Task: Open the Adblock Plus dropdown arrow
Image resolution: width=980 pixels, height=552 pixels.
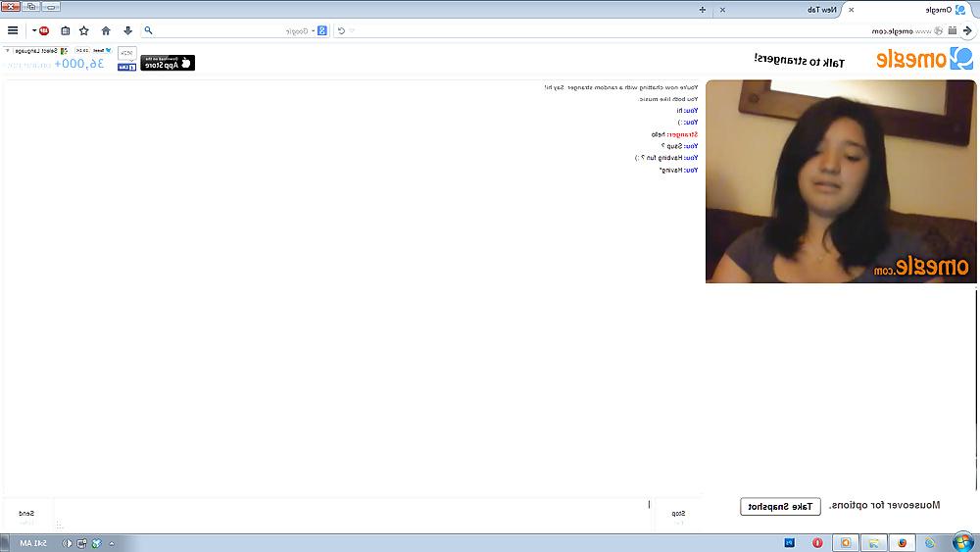Action: [x=34, y=30]
